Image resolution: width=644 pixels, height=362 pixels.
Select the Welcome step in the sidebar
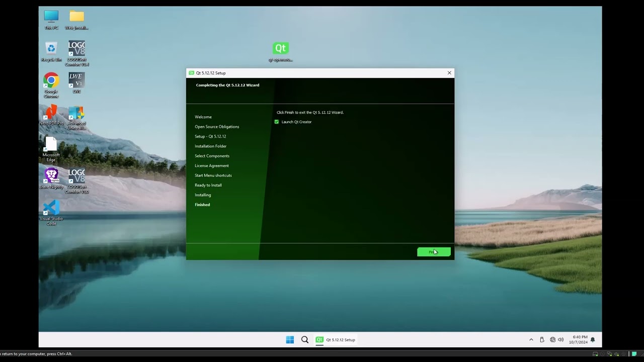(203, 117)
